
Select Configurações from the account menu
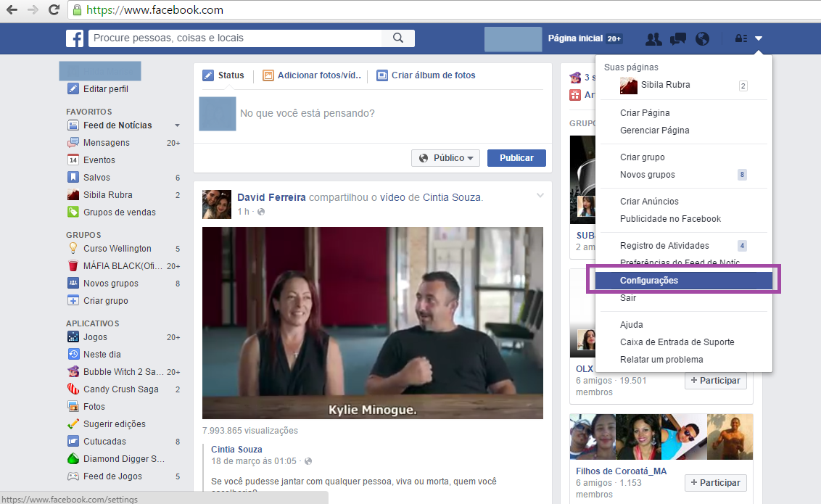(683, 281)
